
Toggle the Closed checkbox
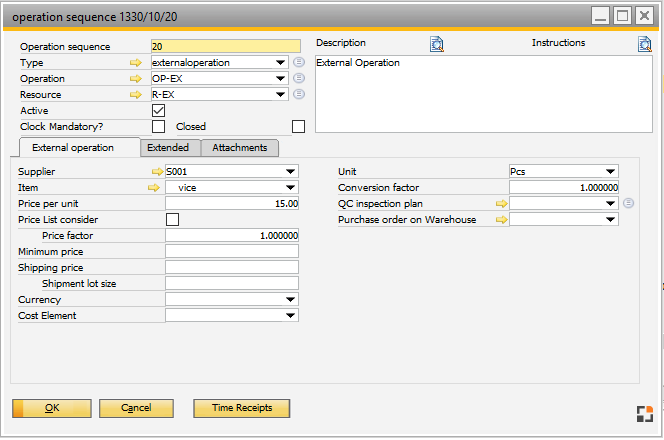[298, 126]
